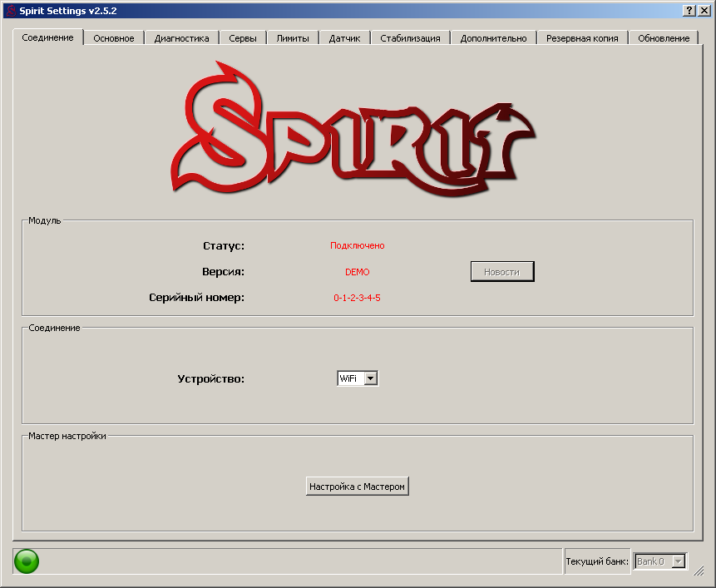The height and width of the screenshot is (588, 716).
Task: Switch to the Основное tab
Action: [x=114, y=38]
